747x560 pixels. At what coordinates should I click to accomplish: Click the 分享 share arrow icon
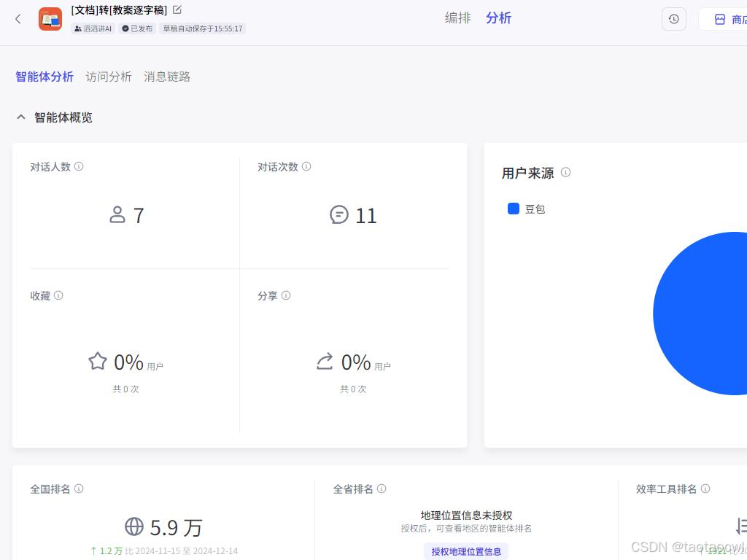click(x=325, y=361)
